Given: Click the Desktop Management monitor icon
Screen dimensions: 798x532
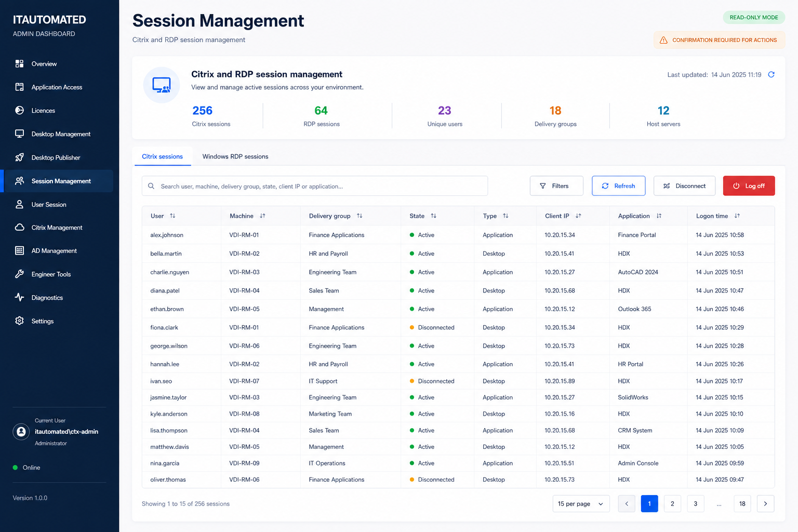Looking at the screenshot, I should coord(19,134).
